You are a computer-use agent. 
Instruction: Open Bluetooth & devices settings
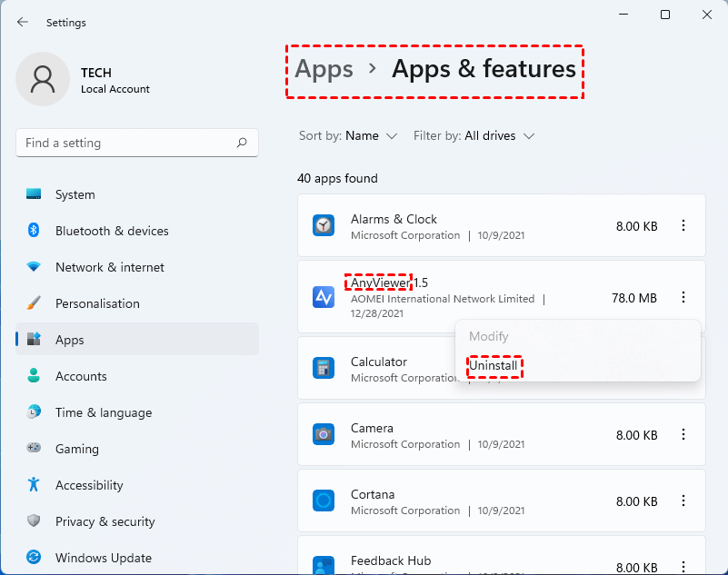(111, 231)
